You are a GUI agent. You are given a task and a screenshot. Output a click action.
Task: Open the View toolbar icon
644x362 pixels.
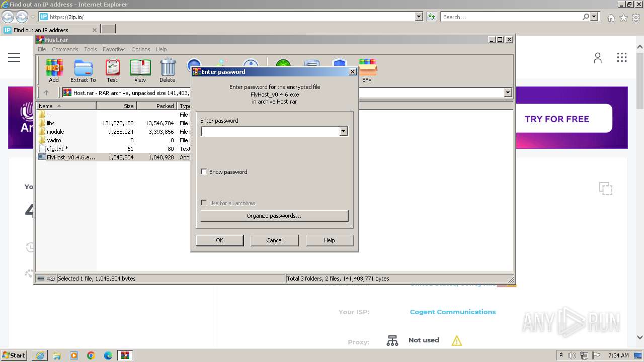(x=140, y=70)
